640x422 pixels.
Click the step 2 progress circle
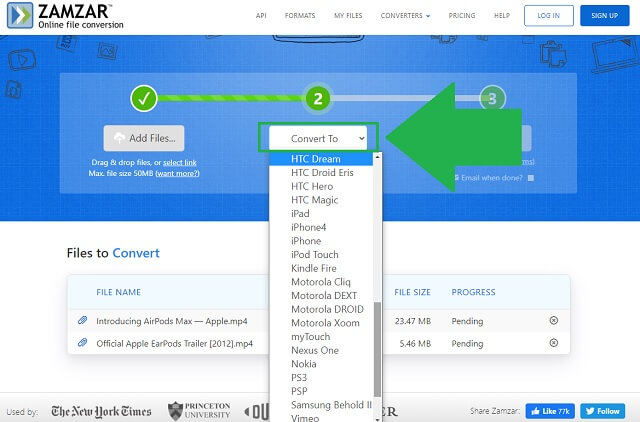pyautogui.click(x=318, y=98)
